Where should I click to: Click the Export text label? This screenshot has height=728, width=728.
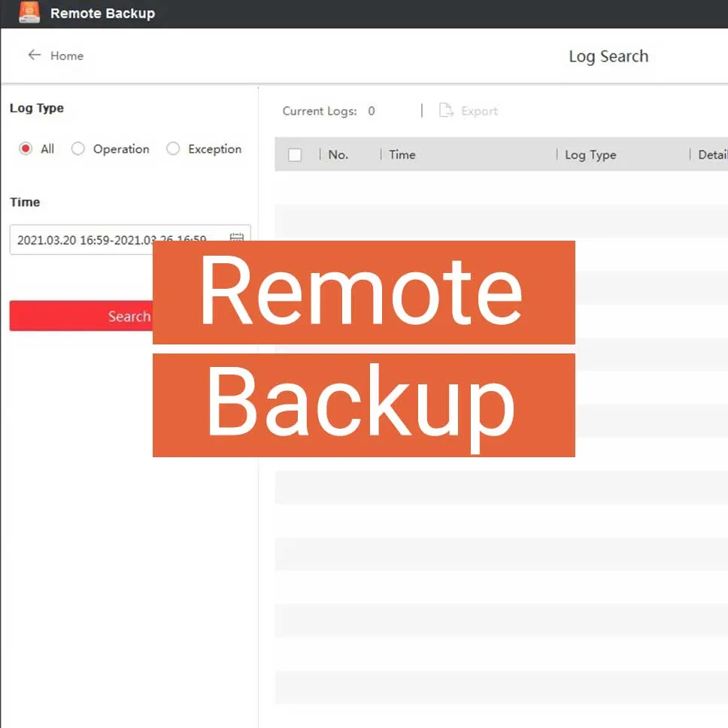click(479, 111)
